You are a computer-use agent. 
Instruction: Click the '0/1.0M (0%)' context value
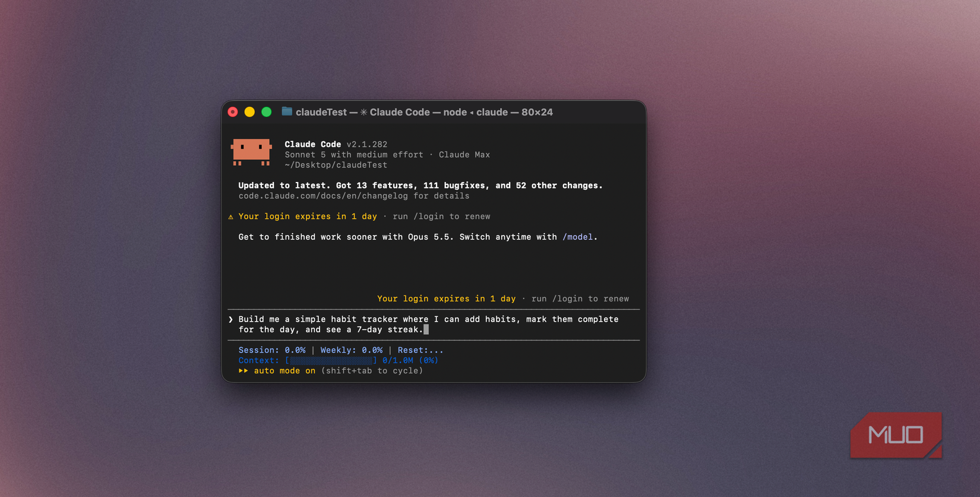tap(410, 361)
